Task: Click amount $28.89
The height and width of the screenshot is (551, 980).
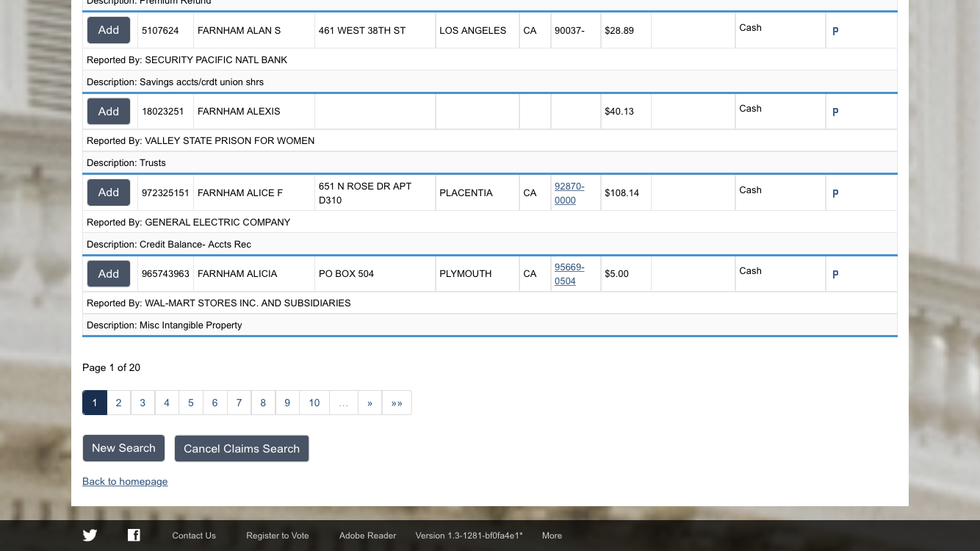Action: [619, 30]
